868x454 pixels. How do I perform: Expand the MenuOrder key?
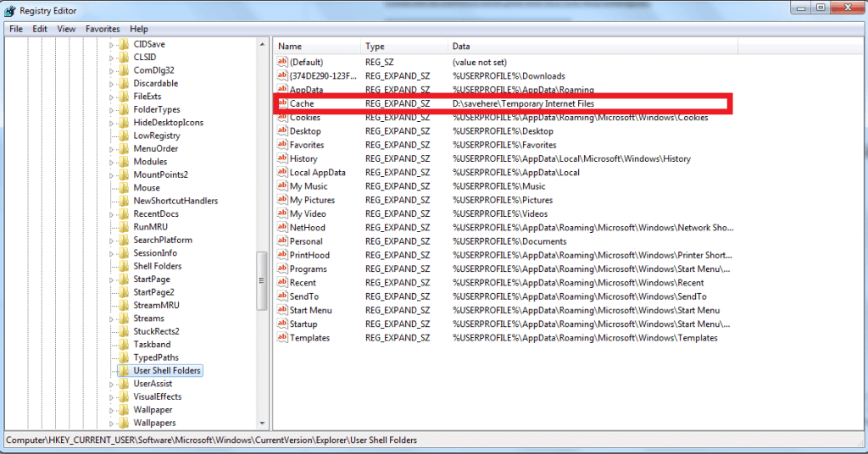click(111, 149)
